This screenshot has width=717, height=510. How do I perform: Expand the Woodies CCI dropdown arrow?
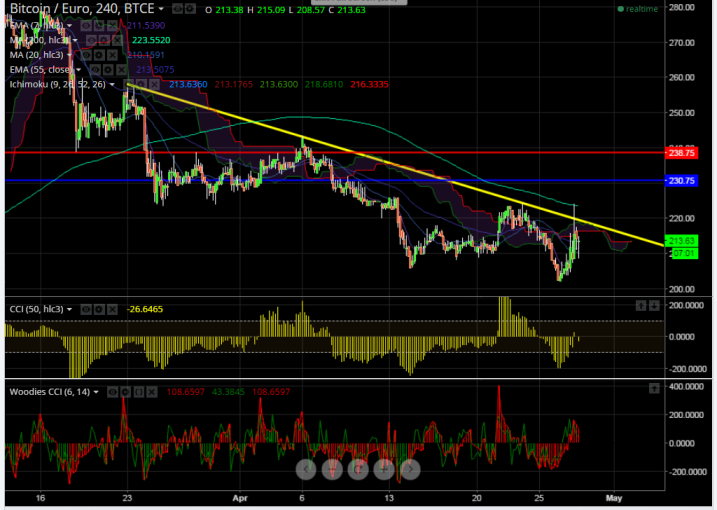(96, 392)
